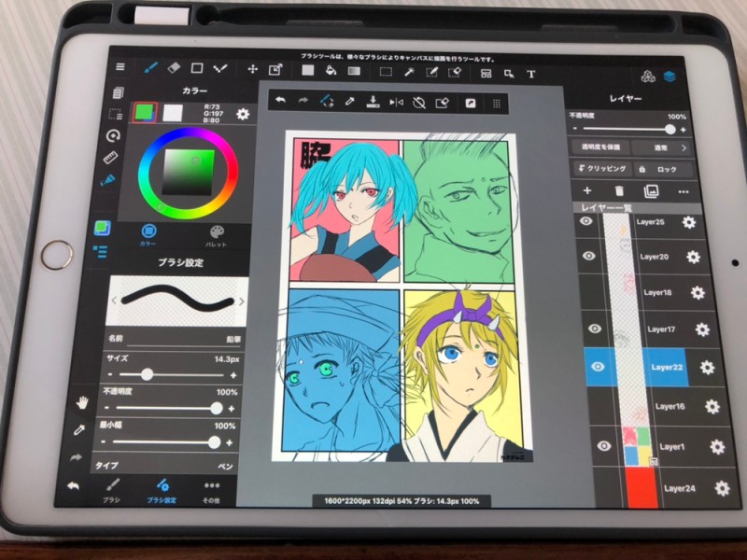Toggle ロック layer lock
Viewport: 747px width, 560px height.
pos(662,170)
